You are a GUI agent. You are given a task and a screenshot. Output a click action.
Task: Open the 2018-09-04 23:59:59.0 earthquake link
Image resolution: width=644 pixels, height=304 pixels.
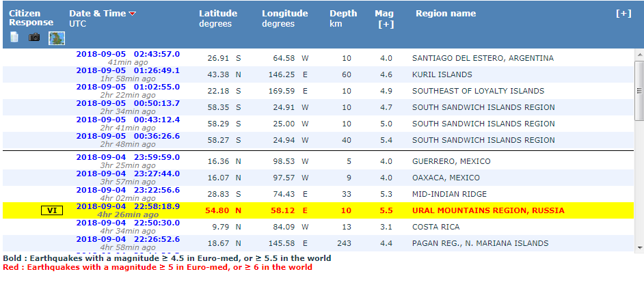[128, 157]
